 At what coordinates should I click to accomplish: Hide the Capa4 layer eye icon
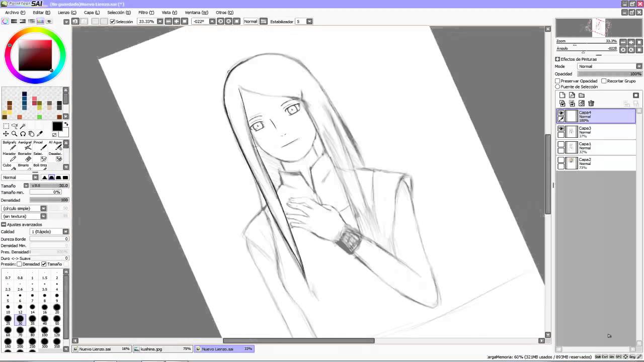[561, 113]
